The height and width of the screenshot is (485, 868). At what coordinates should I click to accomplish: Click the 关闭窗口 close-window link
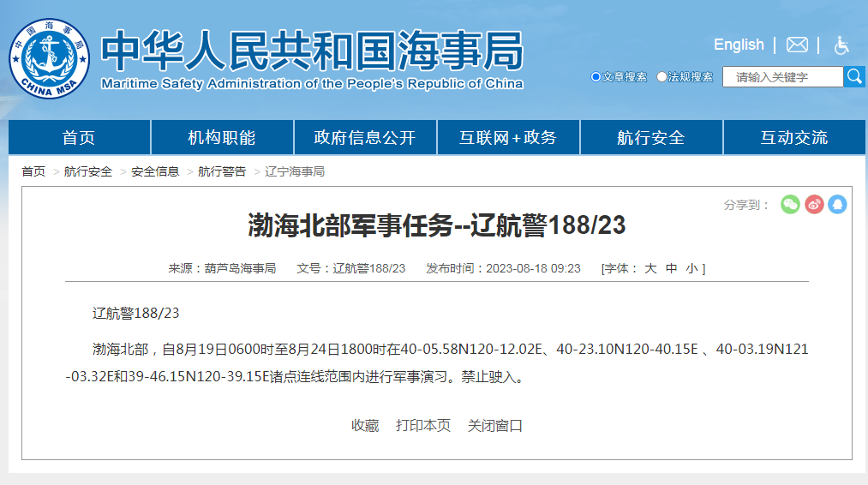coord(495,426)
